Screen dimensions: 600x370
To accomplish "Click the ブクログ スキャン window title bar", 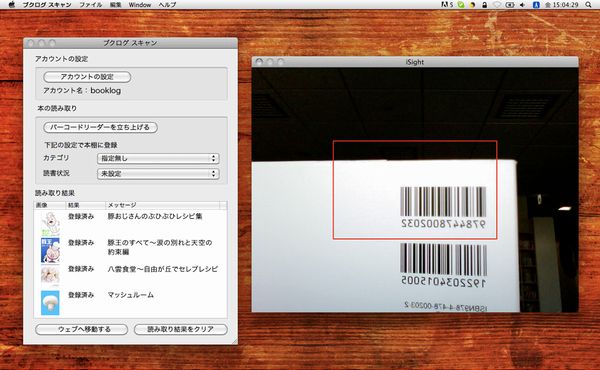I will coord(130,43).
